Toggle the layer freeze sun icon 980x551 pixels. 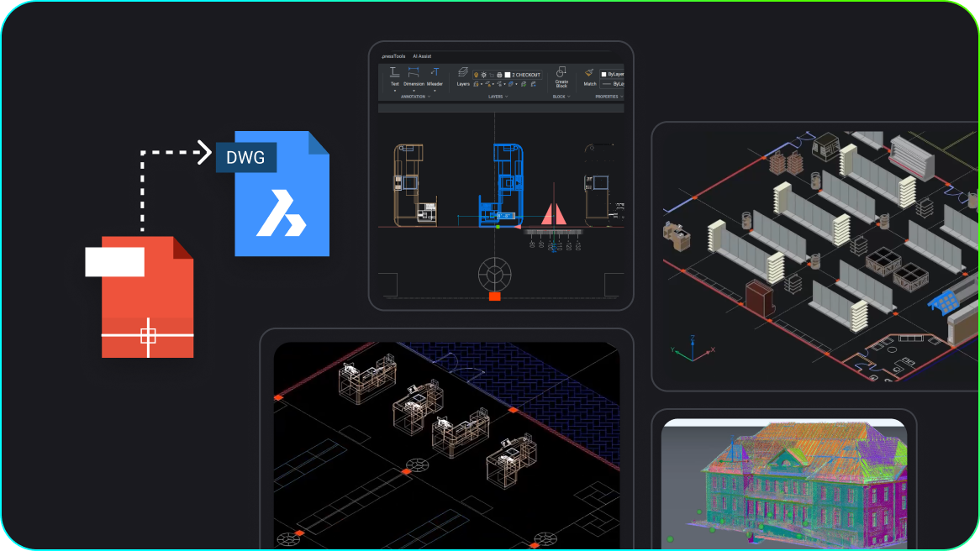click(484, 75)
